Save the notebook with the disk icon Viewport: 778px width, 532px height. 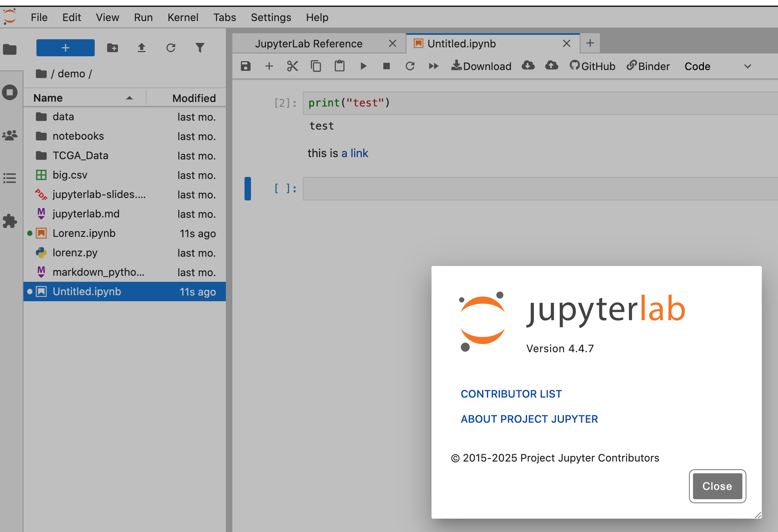coord(245,66)
